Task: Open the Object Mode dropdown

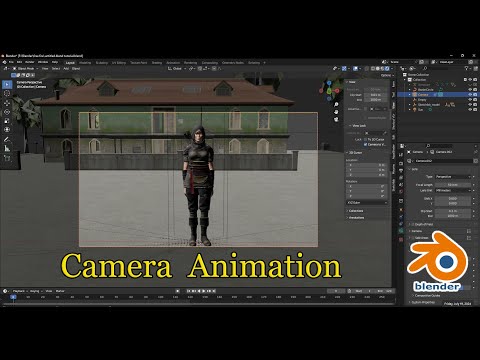Action: 26,69
